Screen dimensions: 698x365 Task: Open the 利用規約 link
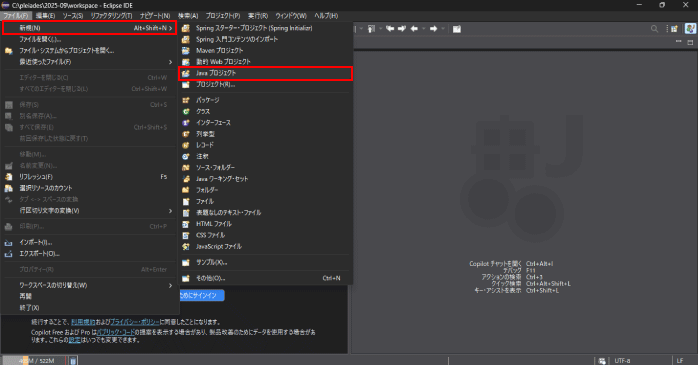tap(83, 322)
